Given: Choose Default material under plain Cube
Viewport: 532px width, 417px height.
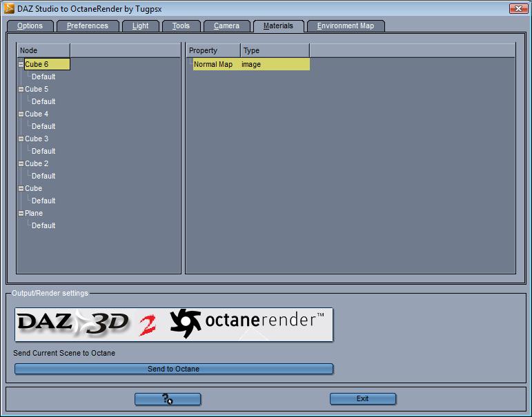Looking at the screenshot, I should click(x=43, y=201).
